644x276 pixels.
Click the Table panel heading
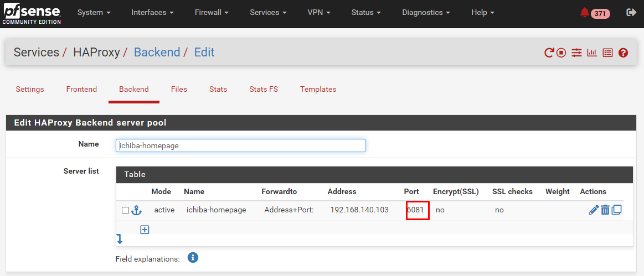click(374, 174)
